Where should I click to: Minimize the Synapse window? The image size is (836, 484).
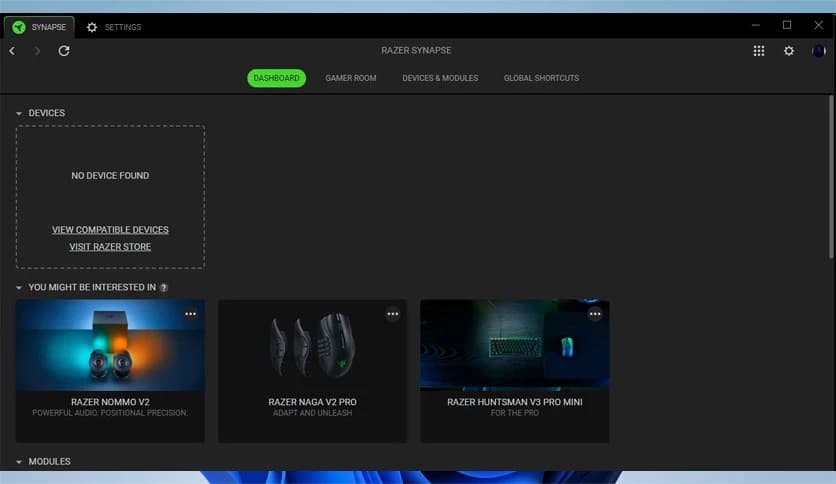tap(755, 25)
